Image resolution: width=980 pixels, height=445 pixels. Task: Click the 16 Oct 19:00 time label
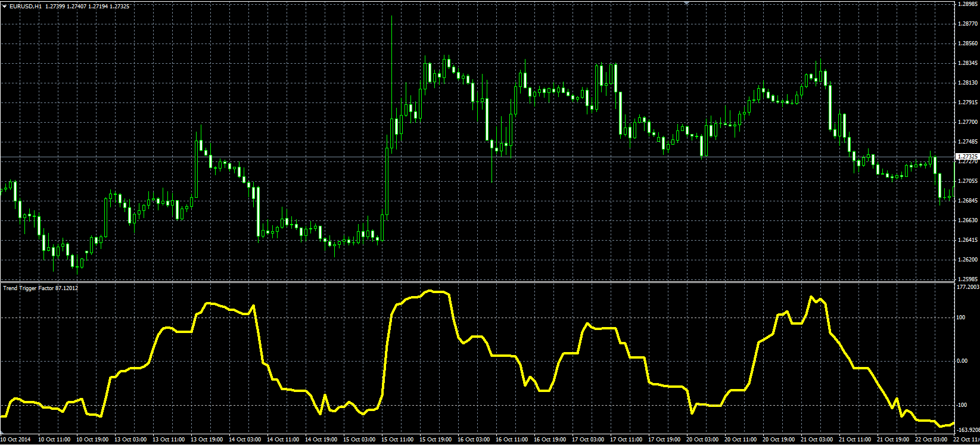click(550, 440)
